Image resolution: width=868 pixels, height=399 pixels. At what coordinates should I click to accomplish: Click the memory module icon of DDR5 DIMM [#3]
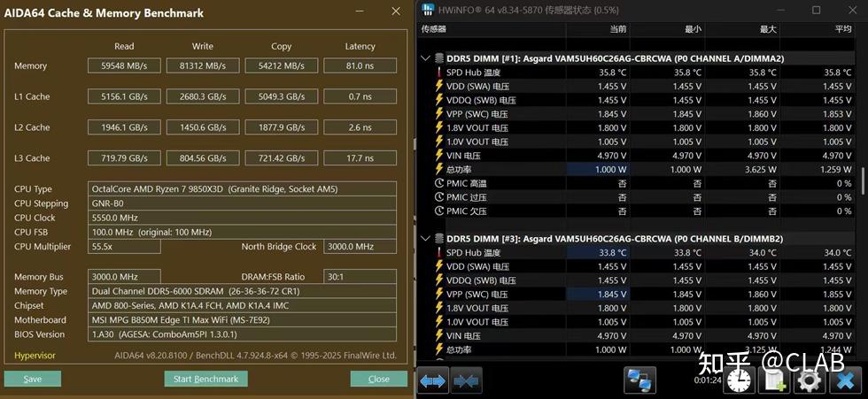click(x=439, y=238)
